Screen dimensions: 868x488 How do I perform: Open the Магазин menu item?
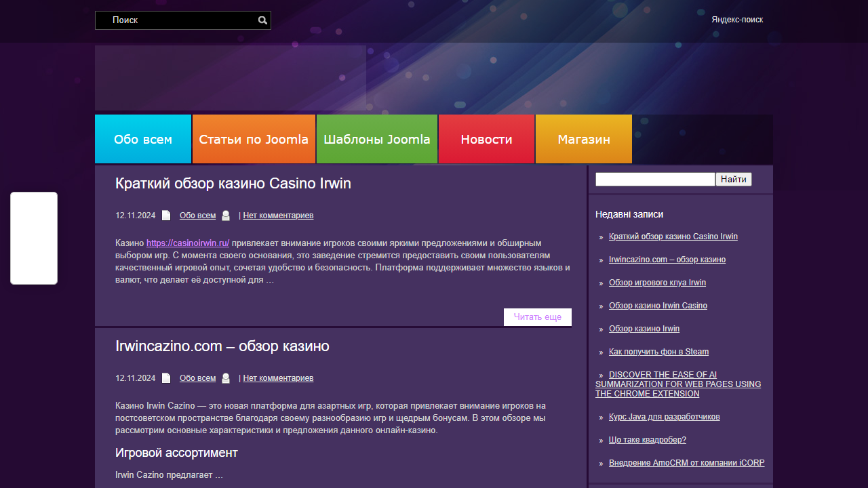tap(583, 139)
